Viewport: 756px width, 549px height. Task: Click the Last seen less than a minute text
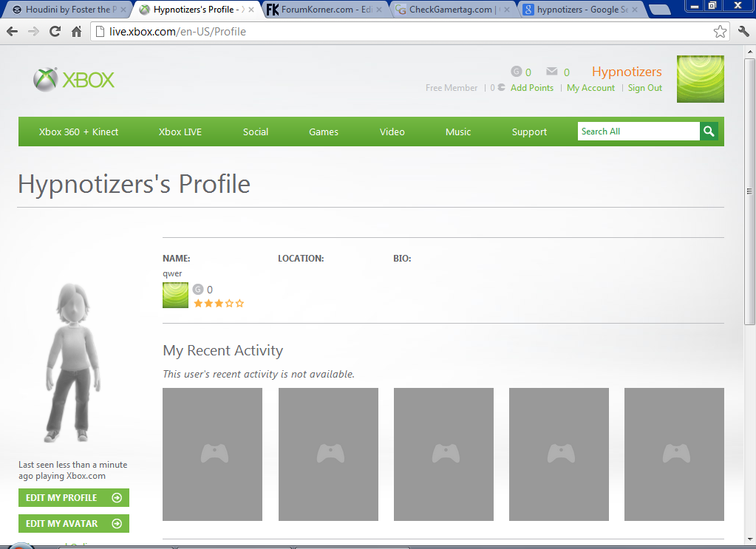tap(73, 470)
